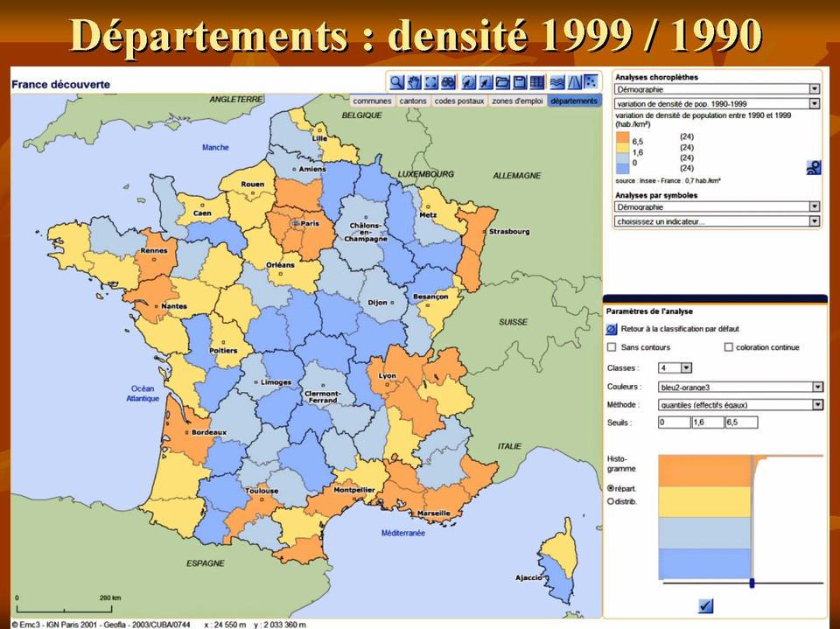Image resolution: width=840 pixels, height=629 pixels.
Task: Toggle the waves hydrography layer icon
Action: (x=557, y=82)
